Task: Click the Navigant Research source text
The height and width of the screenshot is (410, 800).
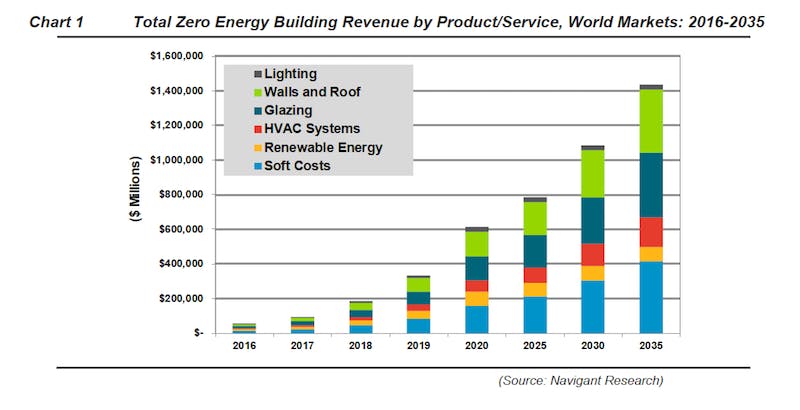Action: (580, 381)
